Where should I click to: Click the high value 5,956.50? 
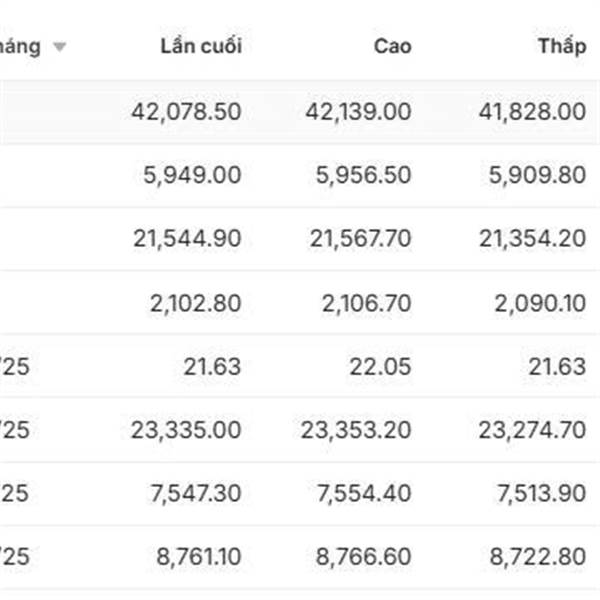(363, 175)
